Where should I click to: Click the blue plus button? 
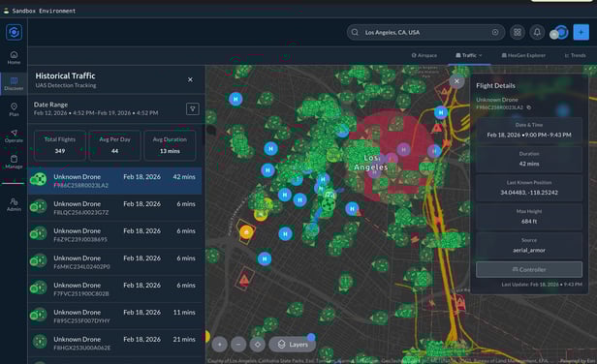(x=581, y=32)
